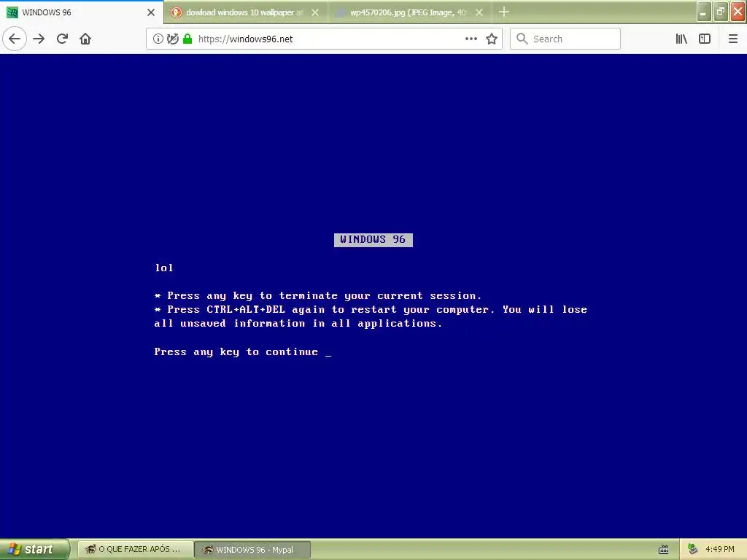
Task: Bookmark this page with star
Action: [x=492, y=39]
